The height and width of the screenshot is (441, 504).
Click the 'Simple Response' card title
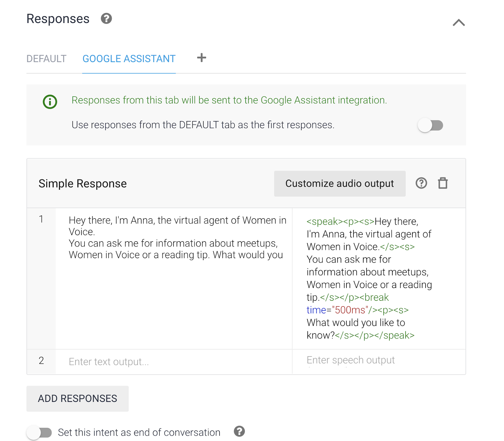(83, 183)
